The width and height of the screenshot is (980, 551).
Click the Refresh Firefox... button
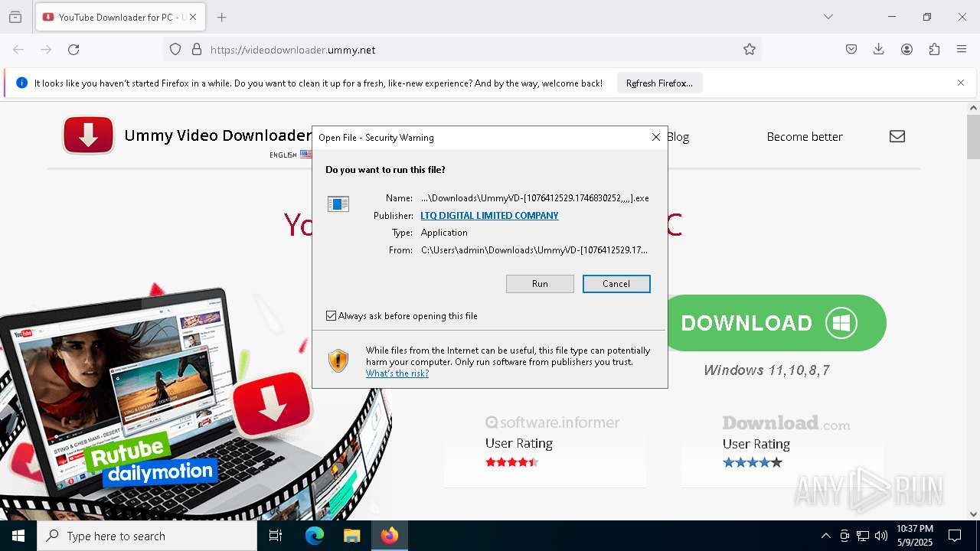[659, 83]
